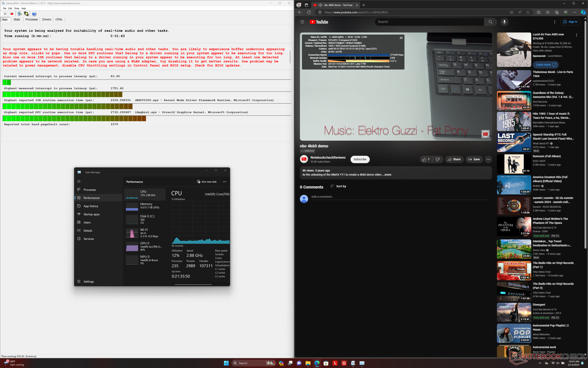The image size is (588, 368).
Task: Click LatencyMon analyze system toolbar icon
Action: pos(20,14)
